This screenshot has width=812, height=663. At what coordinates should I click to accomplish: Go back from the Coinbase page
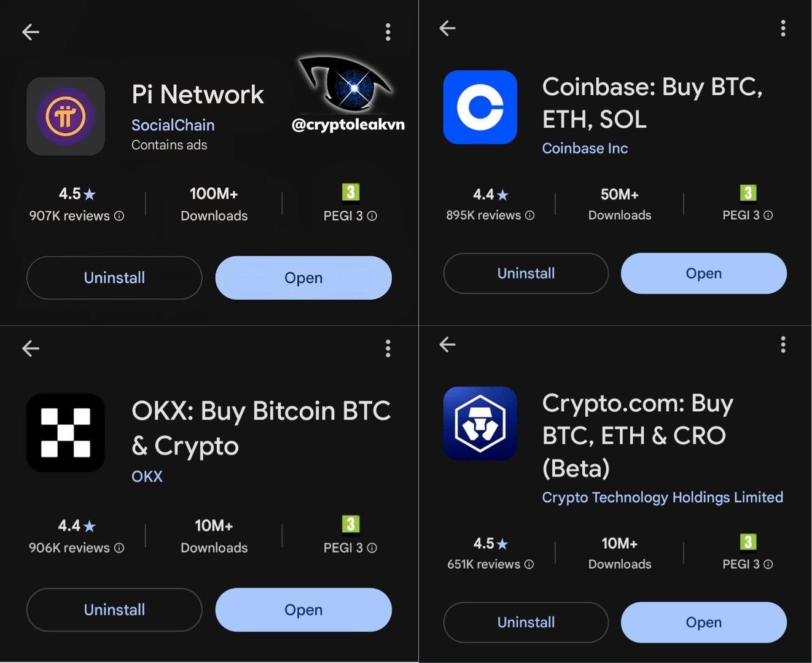tap(447, 28)
